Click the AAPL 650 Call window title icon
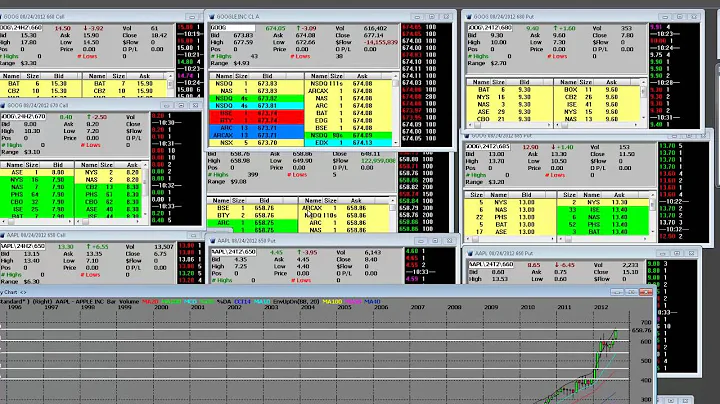 (2, 235)
